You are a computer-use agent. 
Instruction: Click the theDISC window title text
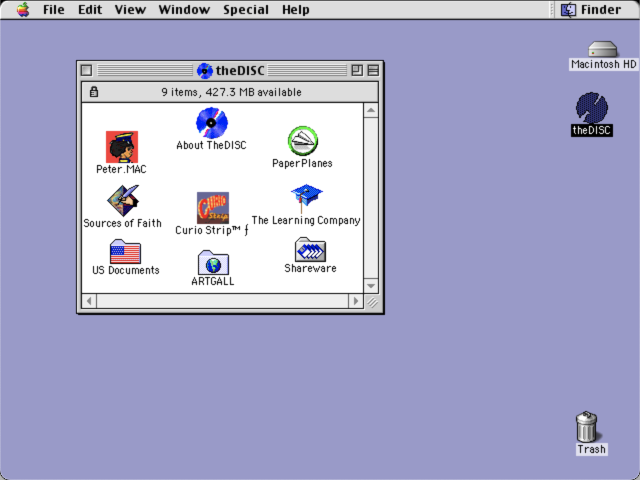240,71
